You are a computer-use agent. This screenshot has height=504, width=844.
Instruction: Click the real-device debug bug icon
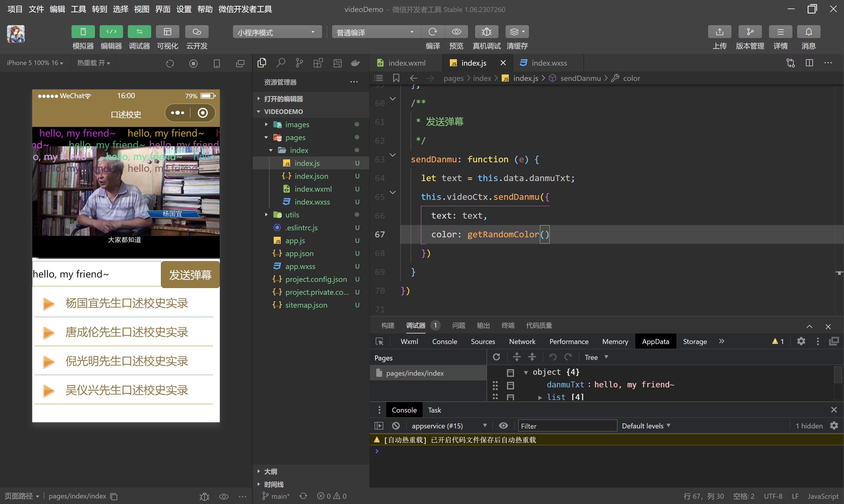486,32
